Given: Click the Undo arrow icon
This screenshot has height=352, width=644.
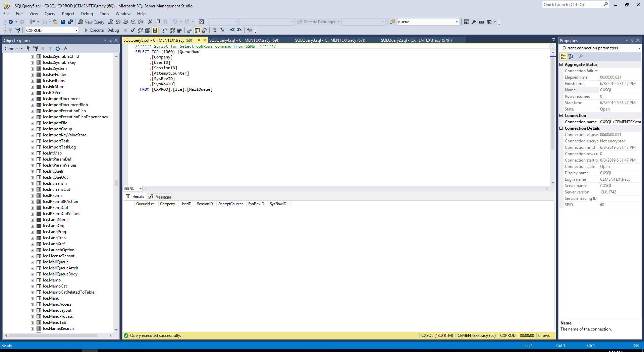Looking at the screenshot, I should coord(175,22).
